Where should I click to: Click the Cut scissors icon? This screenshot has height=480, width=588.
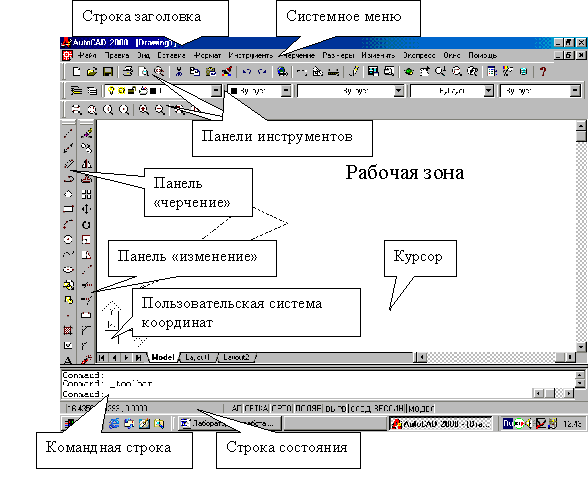(x=179, y=71)
